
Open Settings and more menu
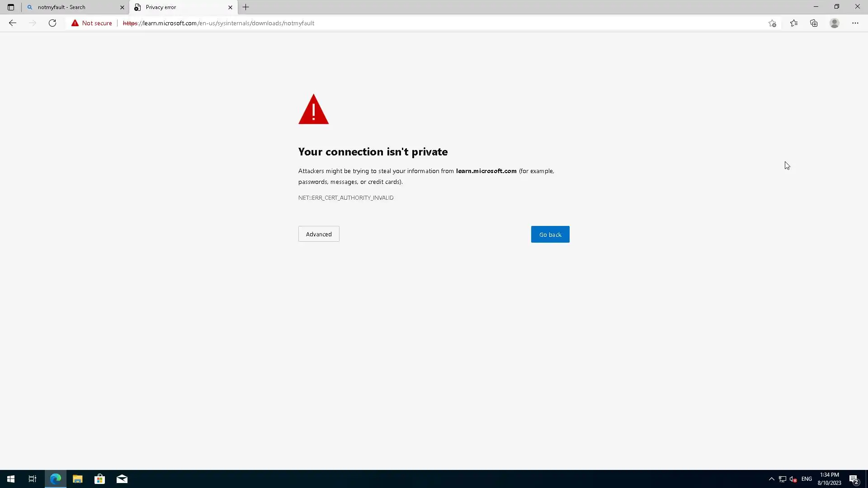click(855, 23)
